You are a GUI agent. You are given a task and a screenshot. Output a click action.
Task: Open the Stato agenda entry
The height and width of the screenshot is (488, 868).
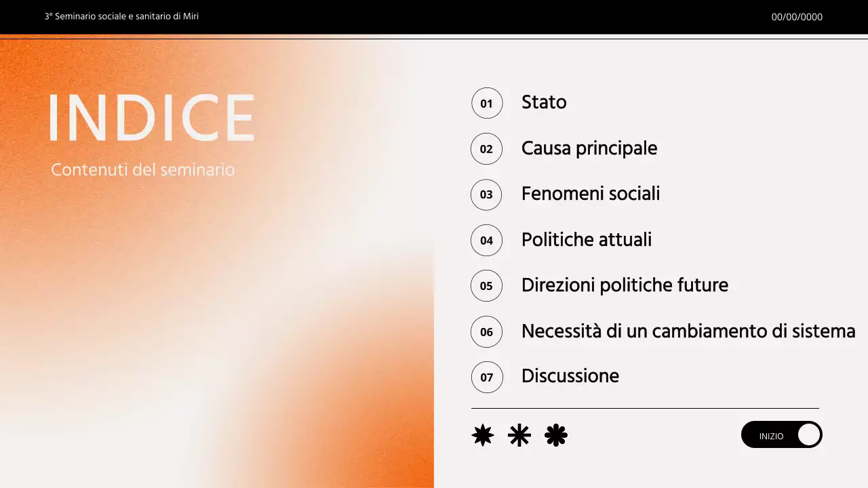pos(544,102)
